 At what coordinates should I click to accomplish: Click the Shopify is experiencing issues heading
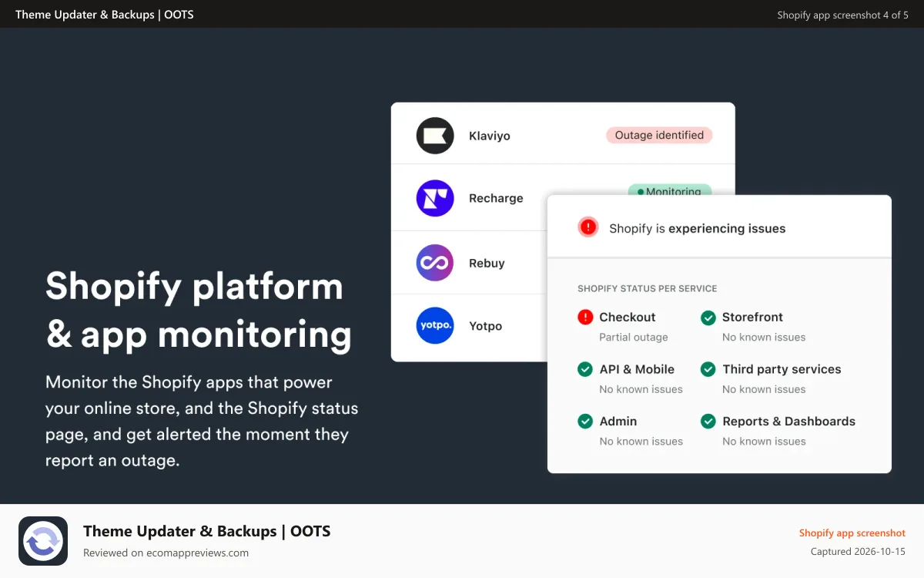coord(698,228)
